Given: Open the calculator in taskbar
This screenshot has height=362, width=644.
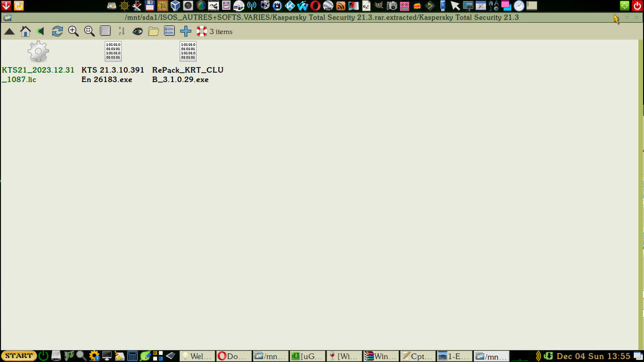Looking at the screenshot, I should click(132, 356).
